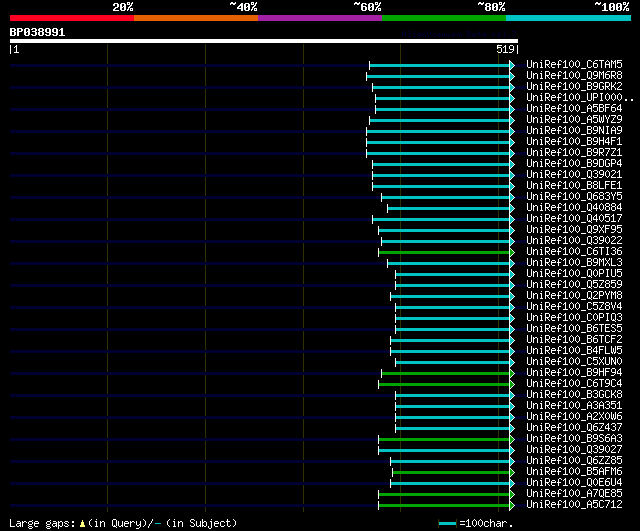Viewport: 640px width, 531px height.
Task: Select the UniRef100_B4FLW5 label
Action: 574,351
